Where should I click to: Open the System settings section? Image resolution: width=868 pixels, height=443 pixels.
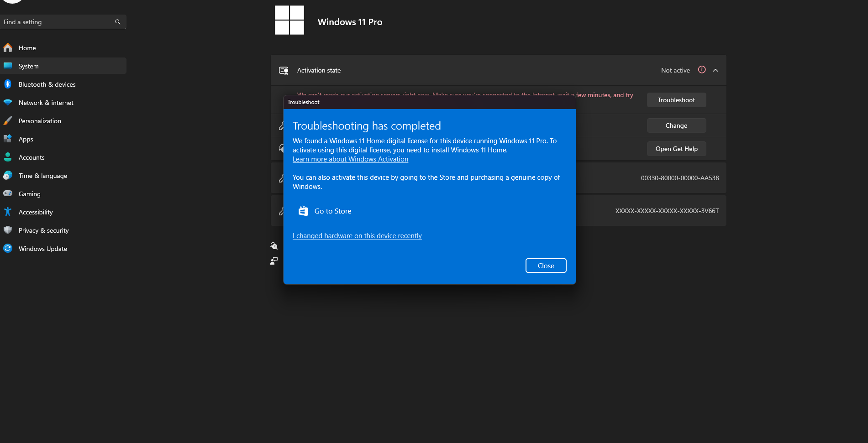point(63,66)
